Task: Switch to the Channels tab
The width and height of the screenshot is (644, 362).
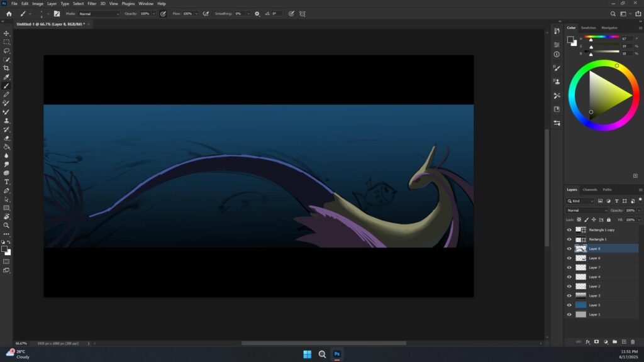Action: [590, 190]
